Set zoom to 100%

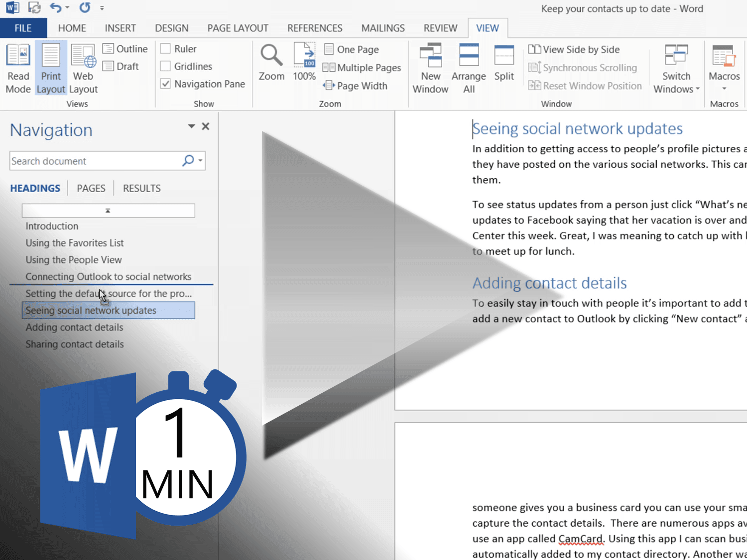(304, 62)
